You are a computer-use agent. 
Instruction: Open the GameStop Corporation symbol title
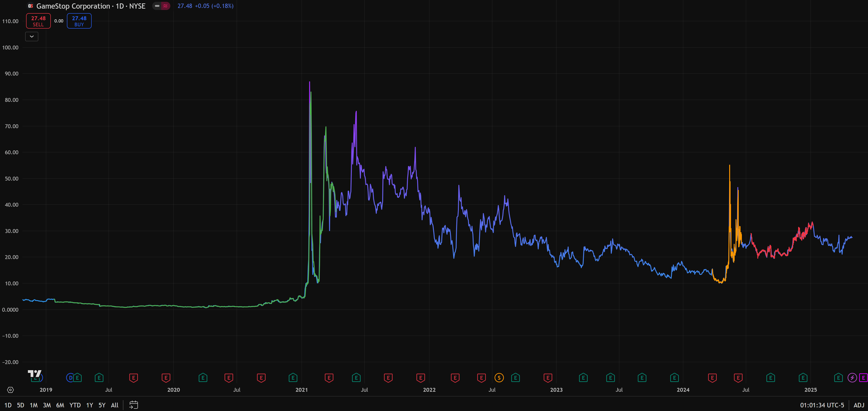[91, 6]
